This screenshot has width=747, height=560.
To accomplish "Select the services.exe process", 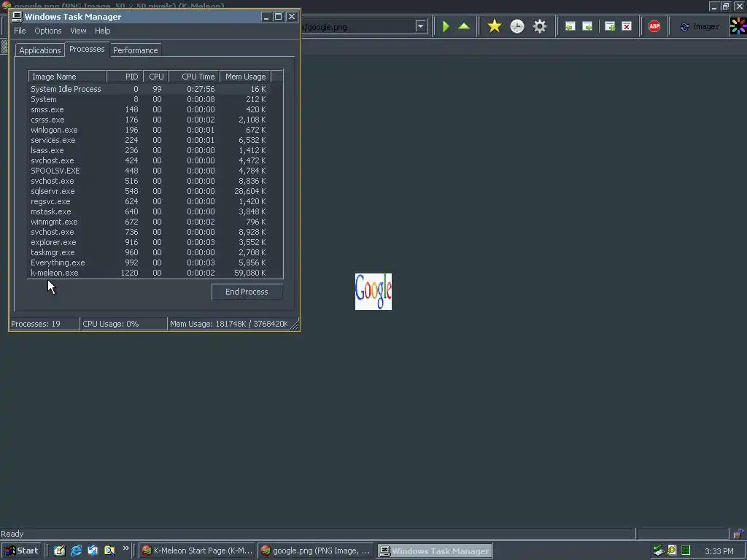I will click(x=149, y=140).
